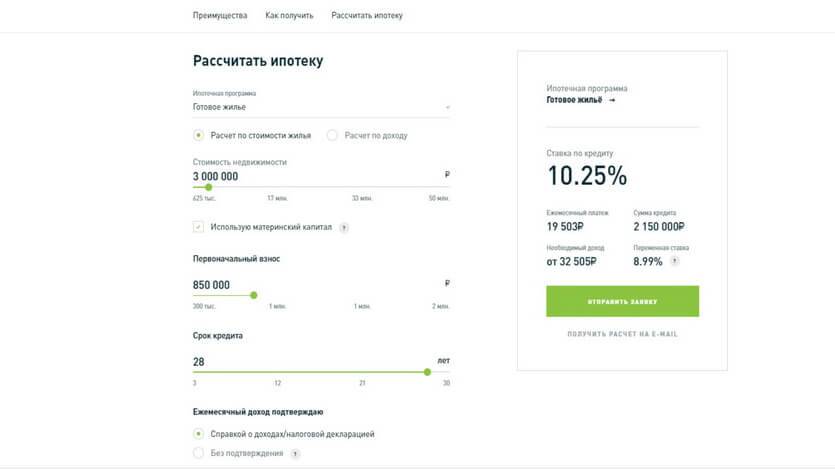Click the 10.25% rate value
This screenshot has width=835, height=470.
[x=587, y=176]
